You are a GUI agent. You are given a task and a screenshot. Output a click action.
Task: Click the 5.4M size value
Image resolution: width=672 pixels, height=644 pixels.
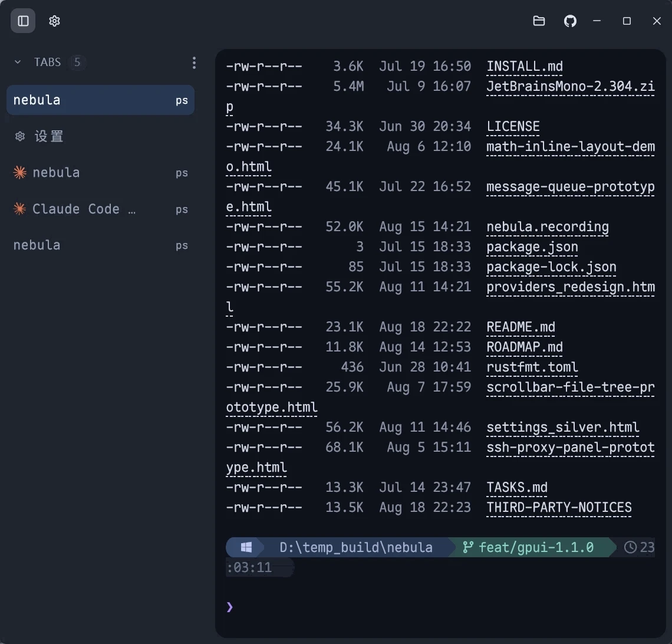(x=348, y=87)
